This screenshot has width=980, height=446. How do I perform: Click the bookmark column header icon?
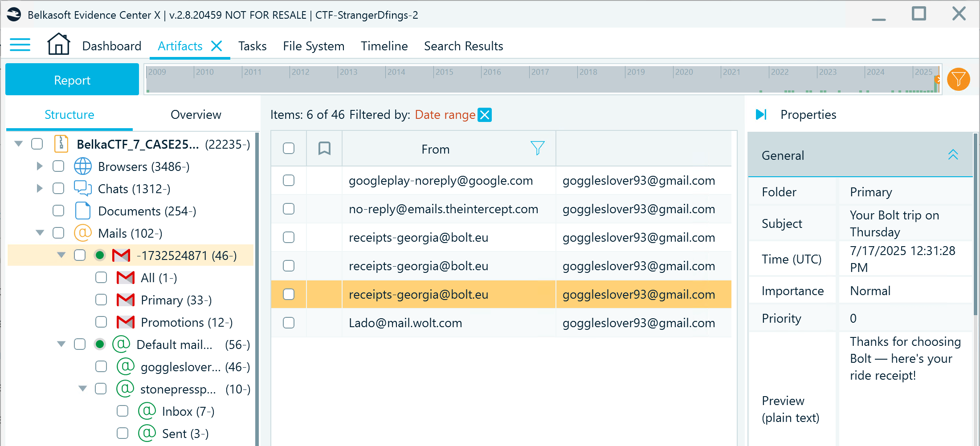click(324, 148)
